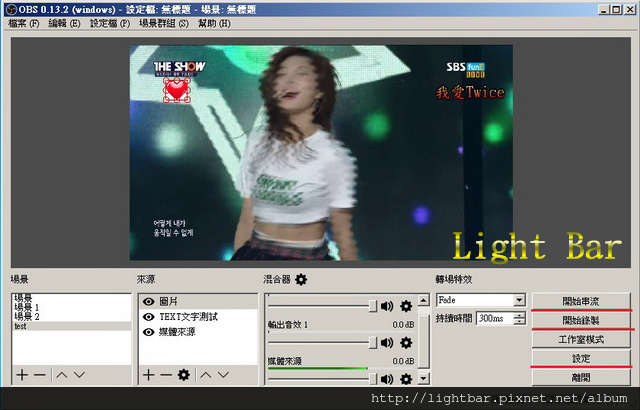Image resolution: width=640 pixels, height=410 pixels.
Task: Open the 場景群組 (S) menu
Action: [x=164, y=24]
